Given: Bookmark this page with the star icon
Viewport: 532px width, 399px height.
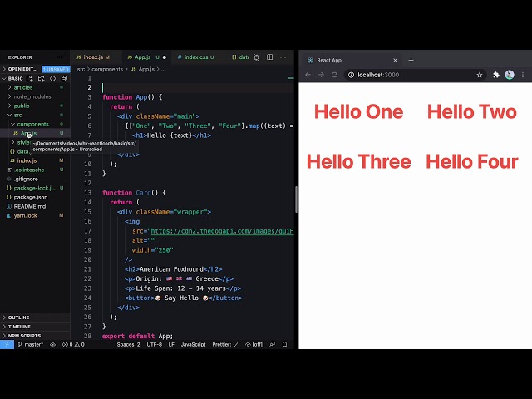Looking at the screenshot, I should pos(480,75).
